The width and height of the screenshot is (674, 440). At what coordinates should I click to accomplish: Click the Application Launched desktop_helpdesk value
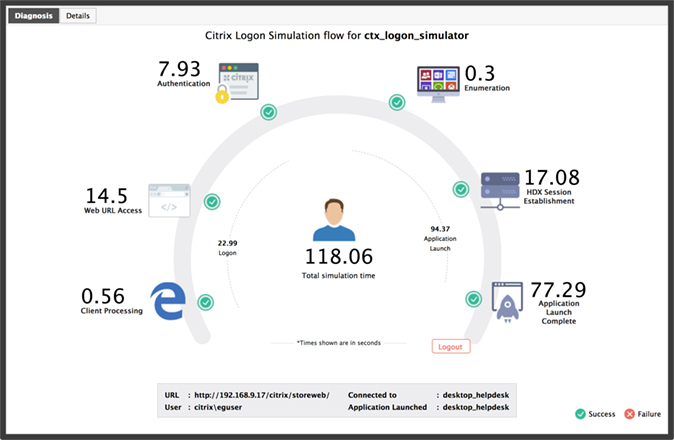pyautogui.click(x=476, y=407)
